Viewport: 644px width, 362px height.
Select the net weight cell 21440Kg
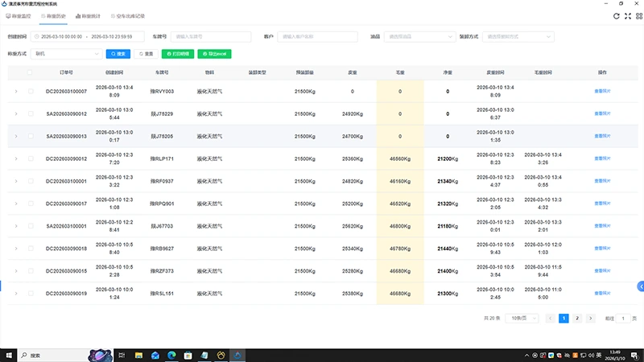[448, 249]
